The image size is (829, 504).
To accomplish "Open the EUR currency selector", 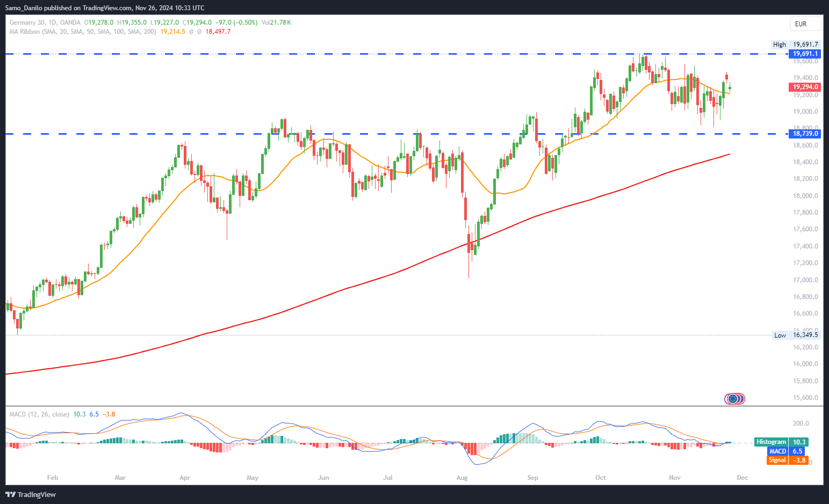I will 805,24.
